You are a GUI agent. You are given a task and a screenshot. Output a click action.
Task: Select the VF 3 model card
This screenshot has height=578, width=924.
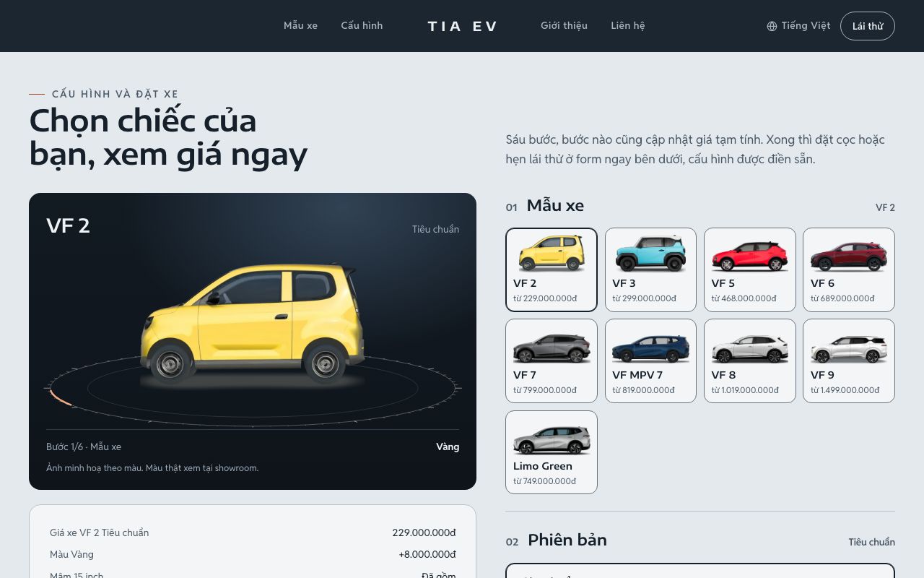[650, 269]
